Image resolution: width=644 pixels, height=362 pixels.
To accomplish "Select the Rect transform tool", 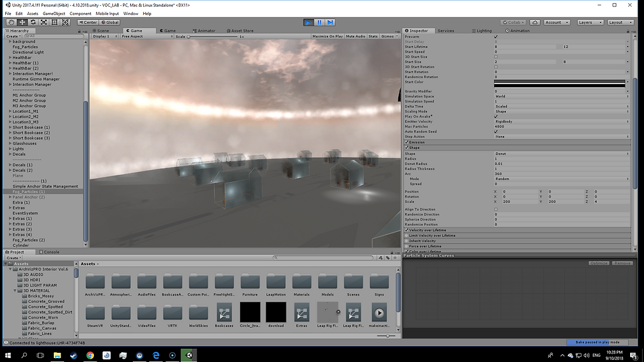I will tap(54, 22).
